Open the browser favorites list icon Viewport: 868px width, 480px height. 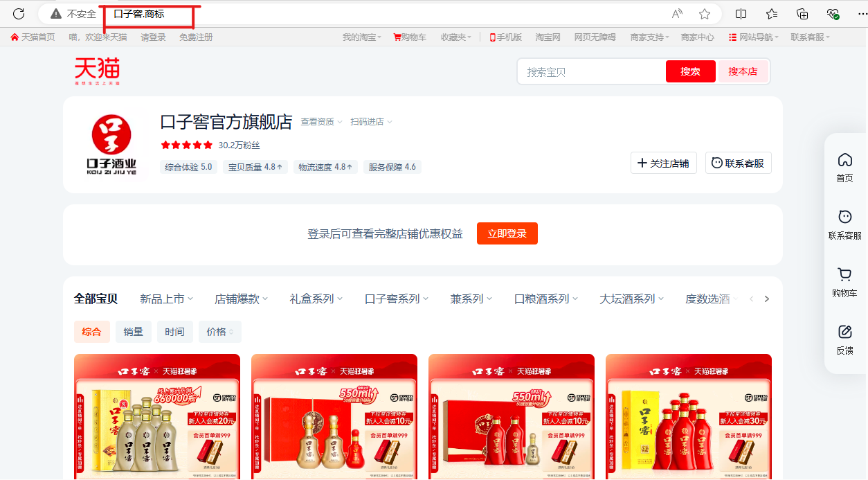pyautogui.click(x=772, y=14)
